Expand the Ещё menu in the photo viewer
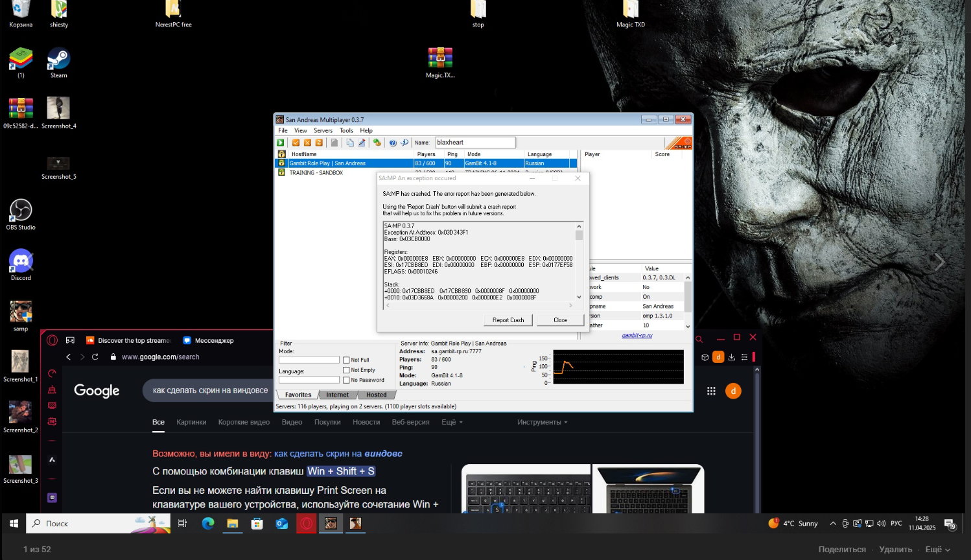 [x=937, y=550]
